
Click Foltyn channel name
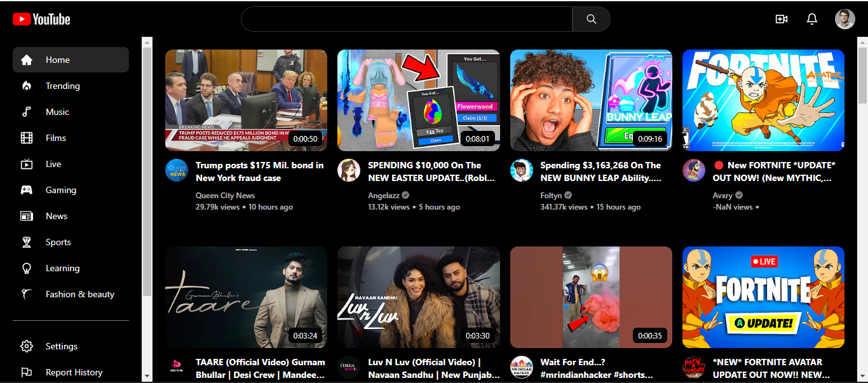[x=552, y=196]
